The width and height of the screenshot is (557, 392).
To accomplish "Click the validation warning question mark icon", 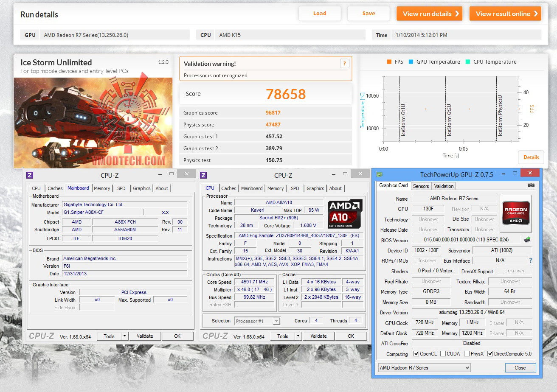I will point(344,64).
